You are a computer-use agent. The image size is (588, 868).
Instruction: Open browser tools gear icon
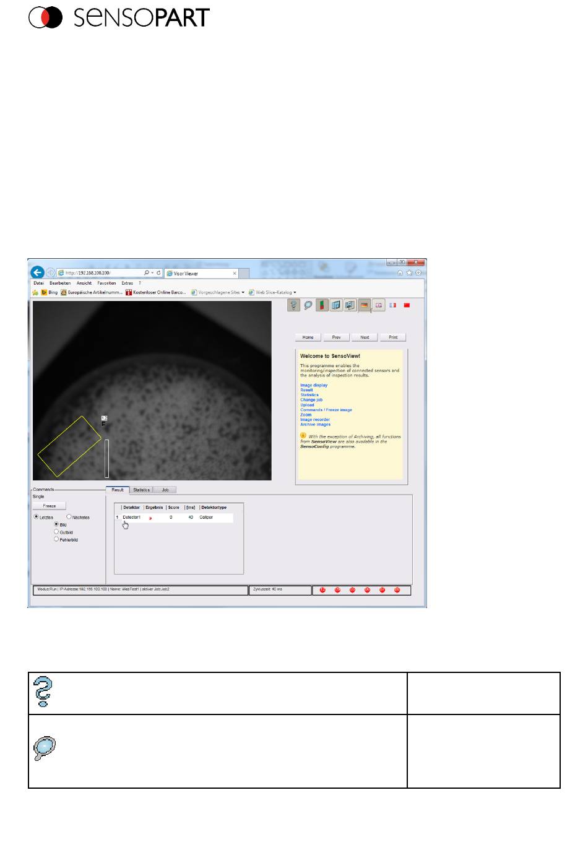[x=418, y=272]
